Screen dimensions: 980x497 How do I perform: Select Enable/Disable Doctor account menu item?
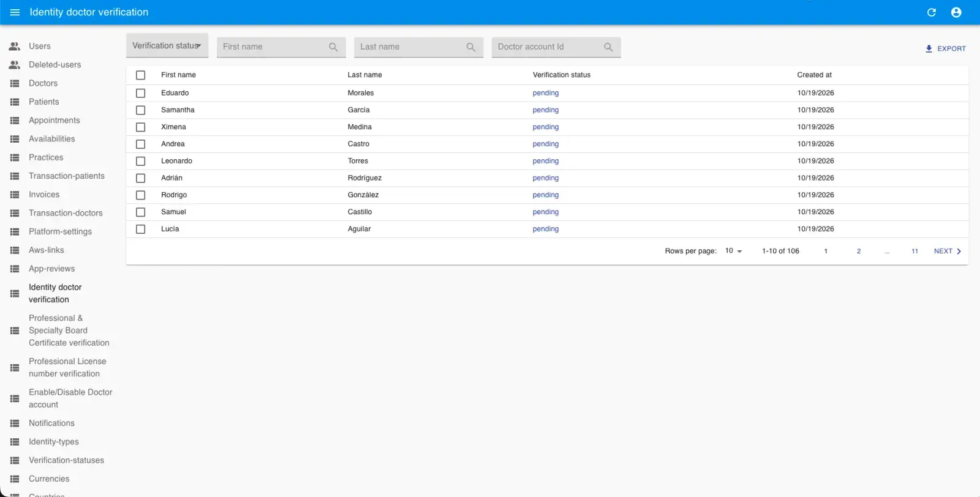pos(70,398)
